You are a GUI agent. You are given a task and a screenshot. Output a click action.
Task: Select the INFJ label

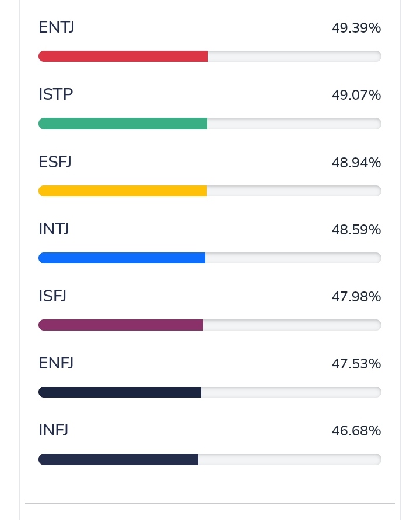[54, 430]
